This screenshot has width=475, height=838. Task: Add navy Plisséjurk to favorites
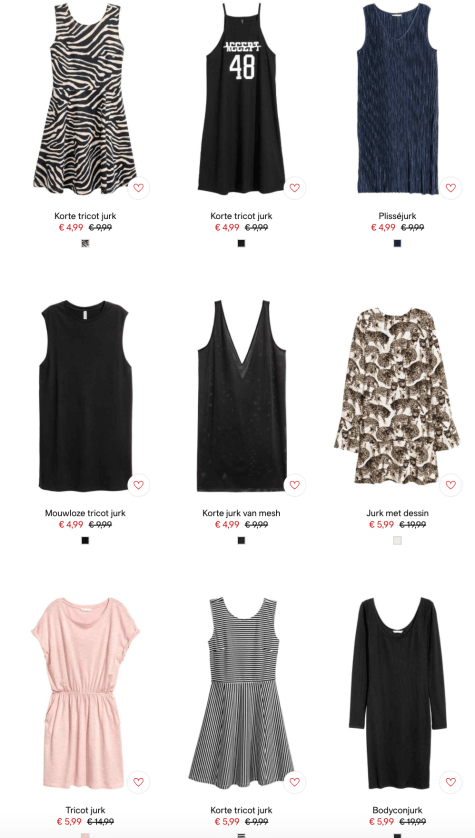coord(450,188)
